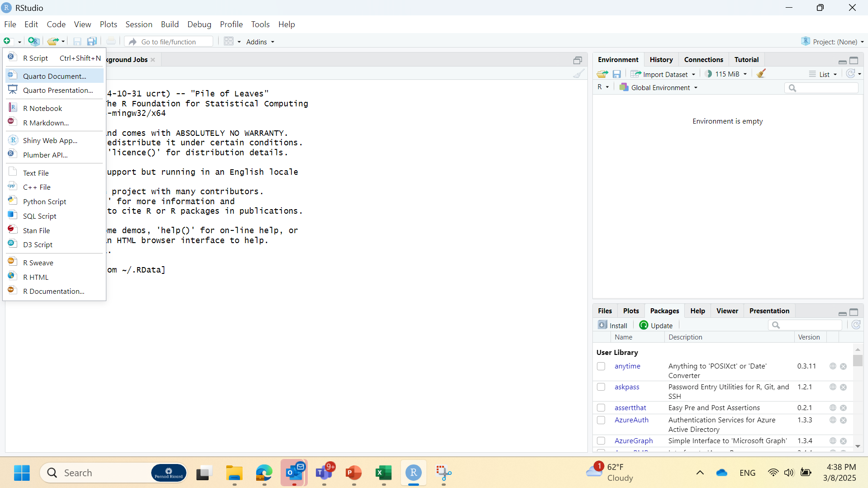868x488 pixels.
Task: Open web documentation globe for AzureAuth
Action: point(833,420)
